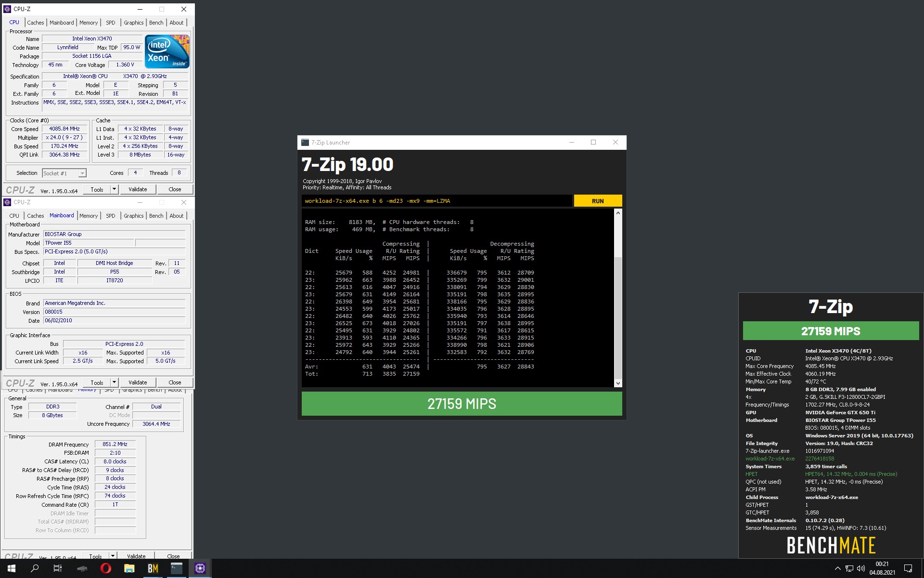Click Close button in Mainboard CPU-Z window
The image size is (924, 578).
click(x=175, y=382)
